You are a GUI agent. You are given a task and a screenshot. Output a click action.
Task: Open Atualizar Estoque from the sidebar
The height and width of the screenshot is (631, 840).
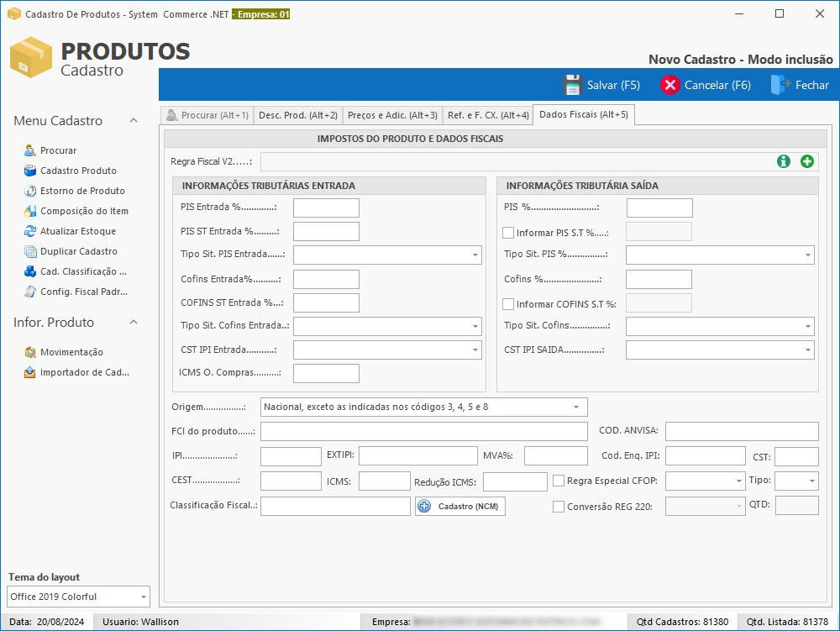click(78, 231)
